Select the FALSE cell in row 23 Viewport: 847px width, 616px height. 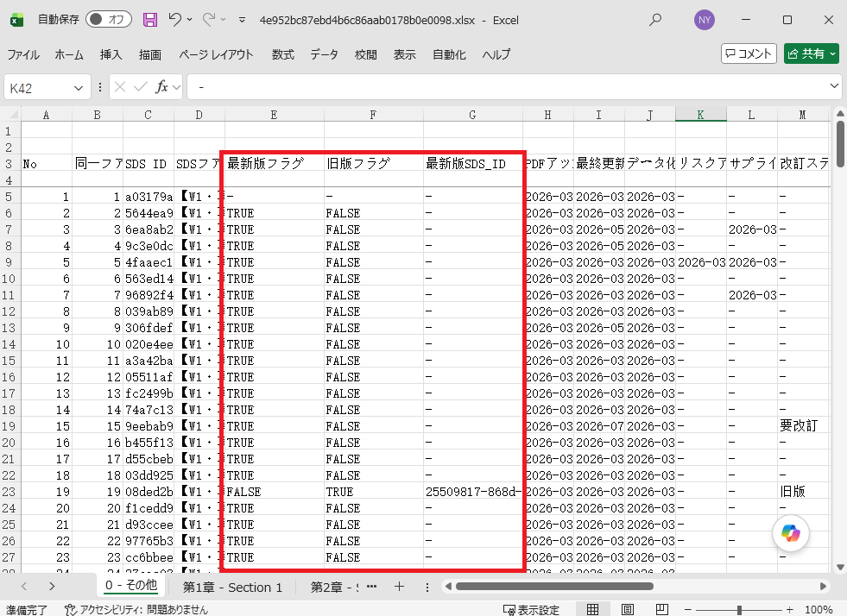[x=275, y=492]
